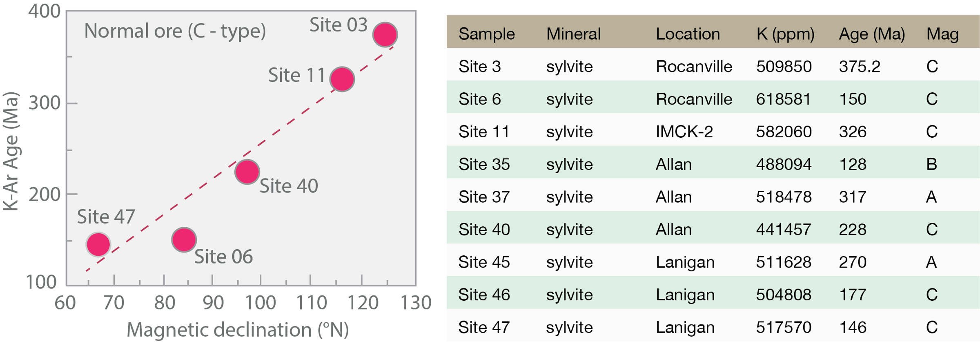Select the Site 06 scatter point
Image resolution: width=980 pixels, height=342 pixels.
pyautogui.click(x=184, y=239)
